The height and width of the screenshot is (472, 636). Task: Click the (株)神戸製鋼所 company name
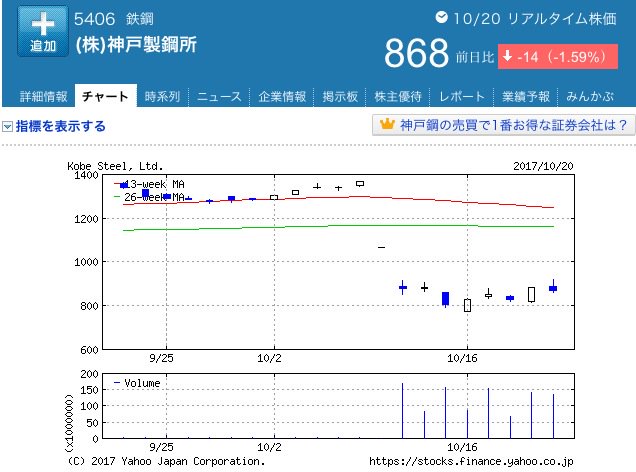point(136,45)
